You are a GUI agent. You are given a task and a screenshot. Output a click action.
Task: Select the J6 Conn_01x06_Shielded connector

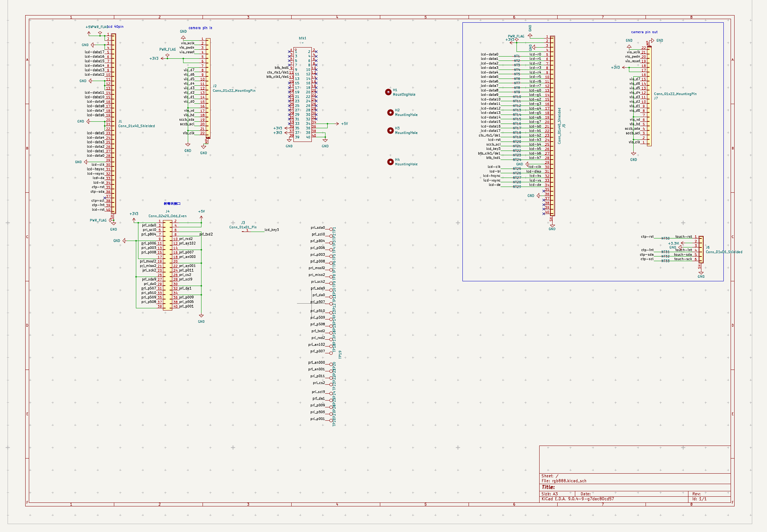[x=701, y=249]
